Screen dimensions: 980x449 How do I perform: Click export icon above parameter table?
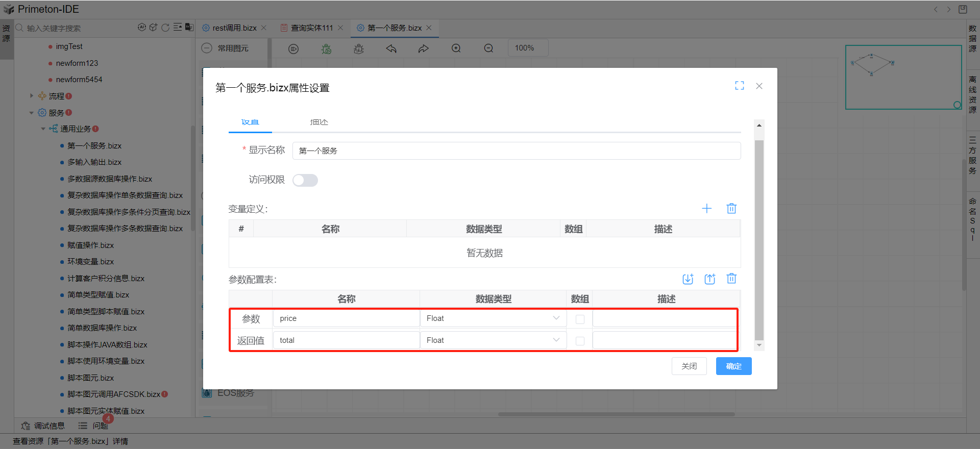[709, 279]
